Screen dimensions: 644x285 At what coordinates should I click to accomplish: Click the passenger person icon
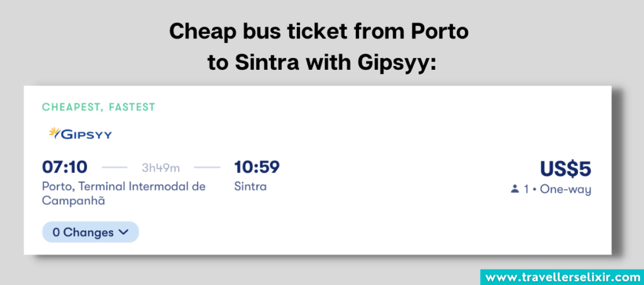tap(516, 189)
